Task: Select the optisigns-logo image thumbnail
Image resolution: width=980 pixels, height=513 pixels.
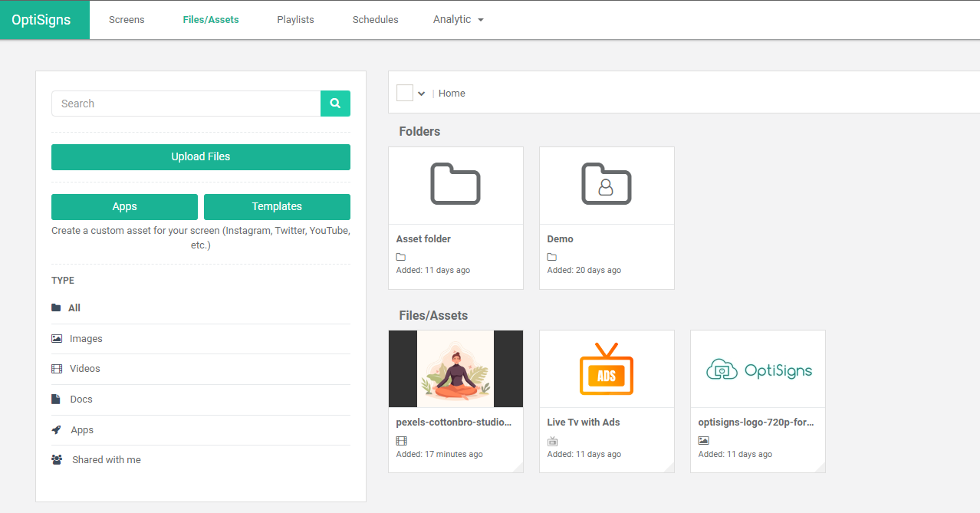Action: coord(758,369)
